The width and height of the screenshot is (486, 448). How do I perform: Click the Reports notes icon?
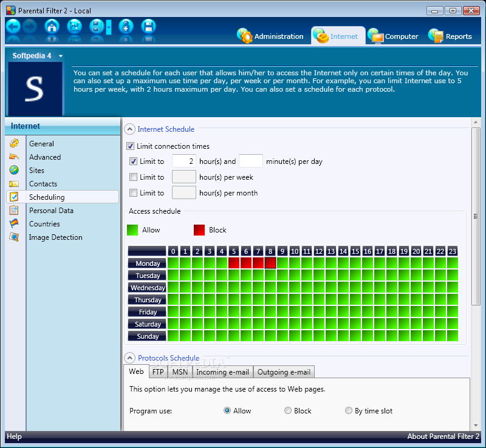click(436, 36)
